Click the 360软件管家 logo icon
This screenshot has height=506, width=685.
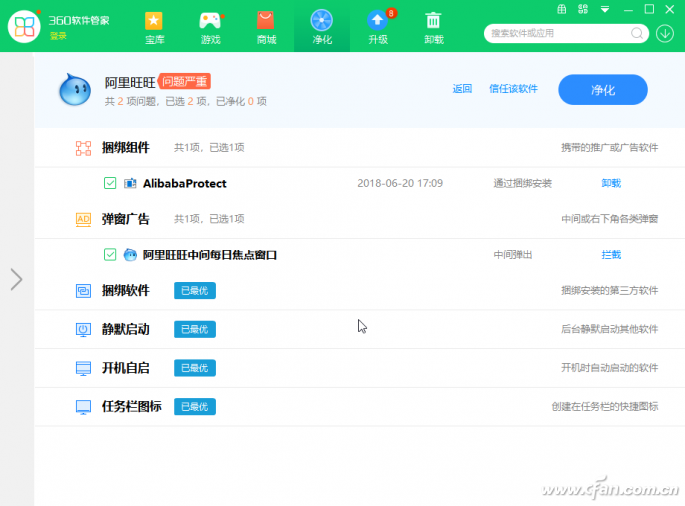click(x=24, y=27)
